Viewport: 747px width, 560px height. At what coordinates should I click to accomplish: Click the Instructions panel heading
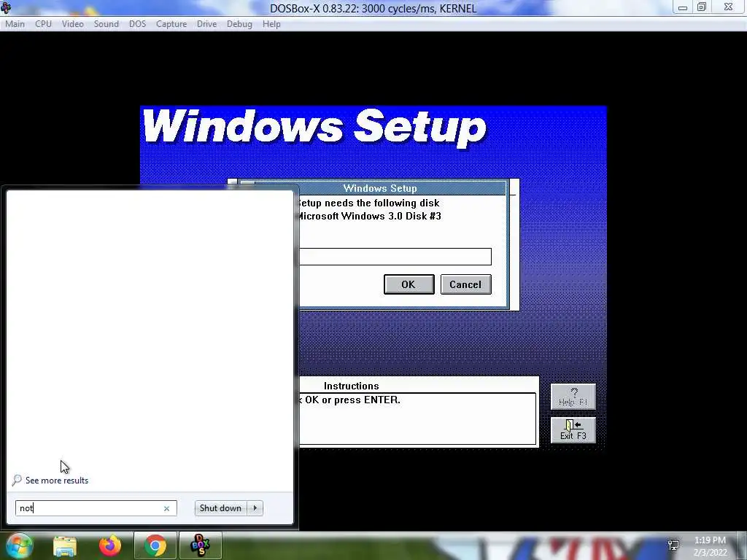click(x=351, y=386)
